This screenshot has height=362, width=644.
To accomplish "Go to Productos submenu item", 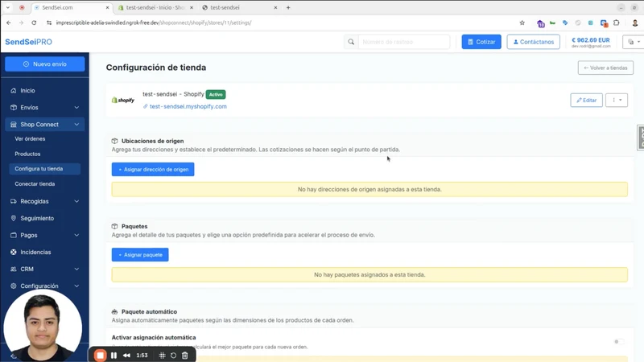I will click(x=27, y=154).
